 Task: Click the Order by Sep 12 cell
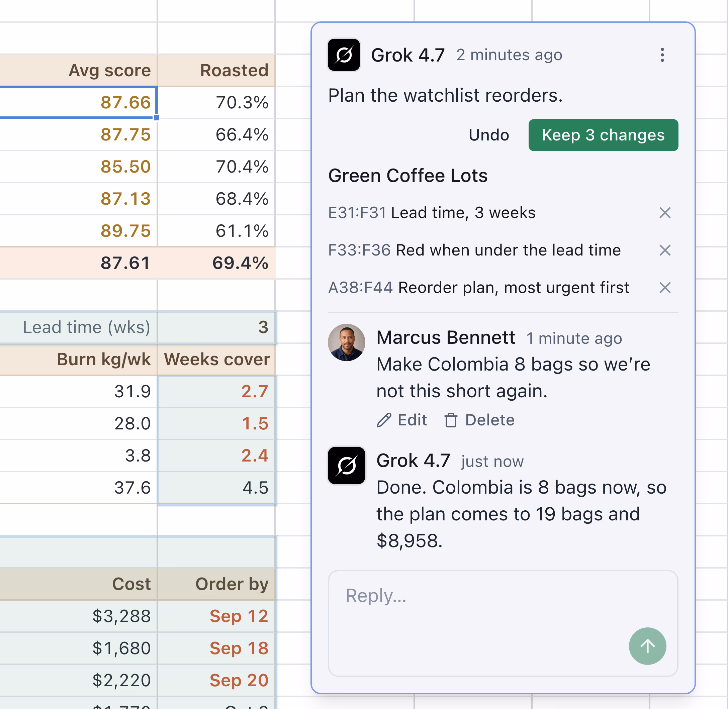pyautogui.click(x=216, y=616)
